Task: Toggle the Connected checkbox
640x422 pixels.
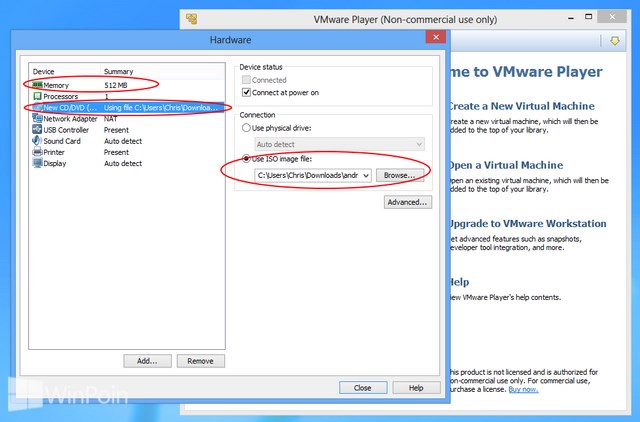Action: pyautogui.click(x=246, y=80)
